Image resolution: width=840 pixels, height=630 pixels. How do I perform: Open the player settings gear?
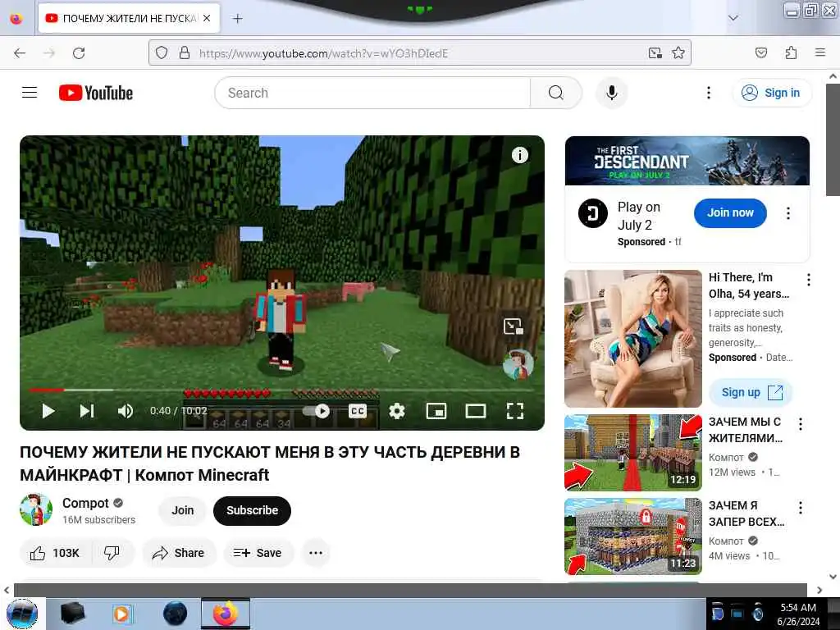(397, 411)
